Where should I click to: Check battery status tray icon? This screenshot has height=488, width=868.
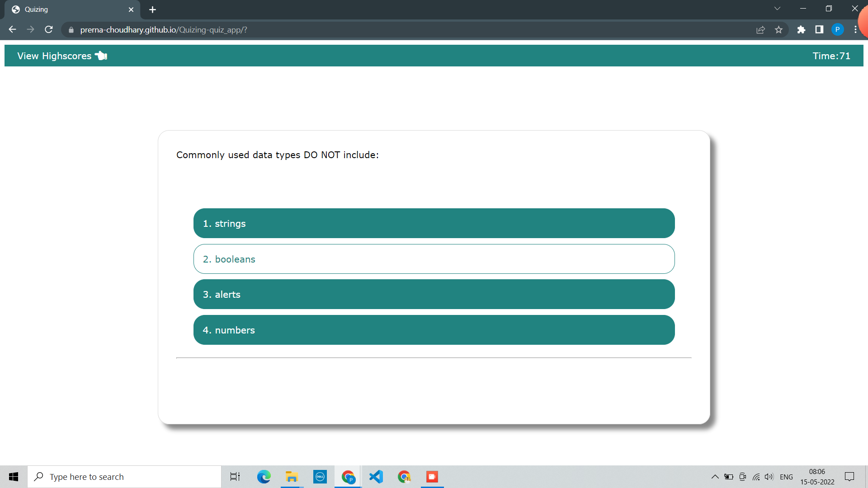click(729, 477)
